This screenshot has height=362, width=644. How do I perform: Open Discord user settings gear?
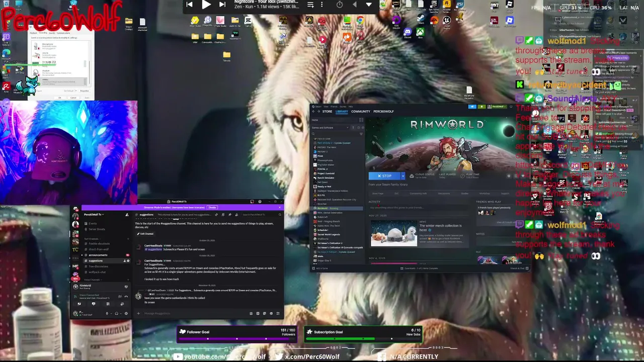point(126,313)
